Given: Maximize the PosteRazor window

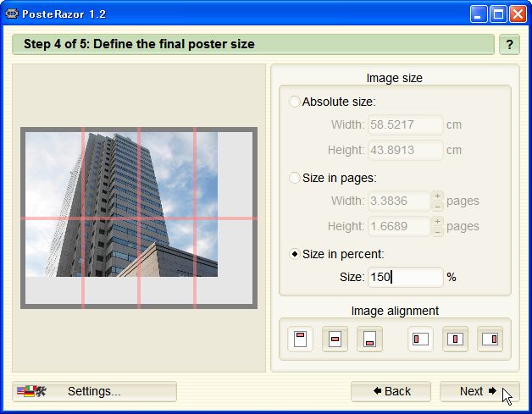Looking at the screenshot, I should tap(498, 14).
